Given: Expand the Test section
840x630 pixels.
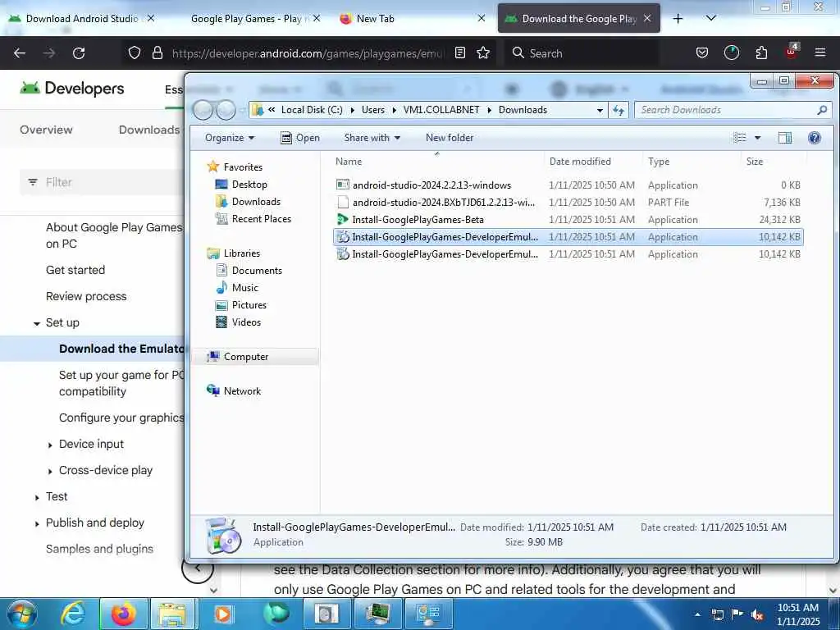Looking at the screenshot, I should (36, 497).
